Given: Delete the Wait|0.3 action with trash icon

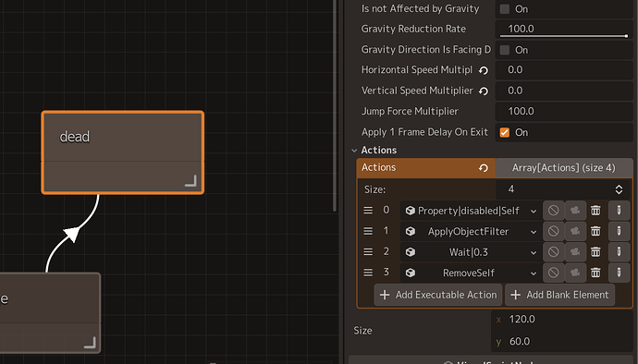Looking at the screenshot, I should coord(595,251).
